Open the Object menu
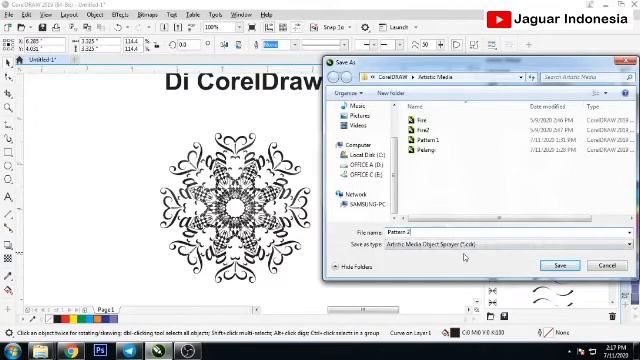Viewport: 640px width, 360px height. pyautogui.click(x=95, y=15)
